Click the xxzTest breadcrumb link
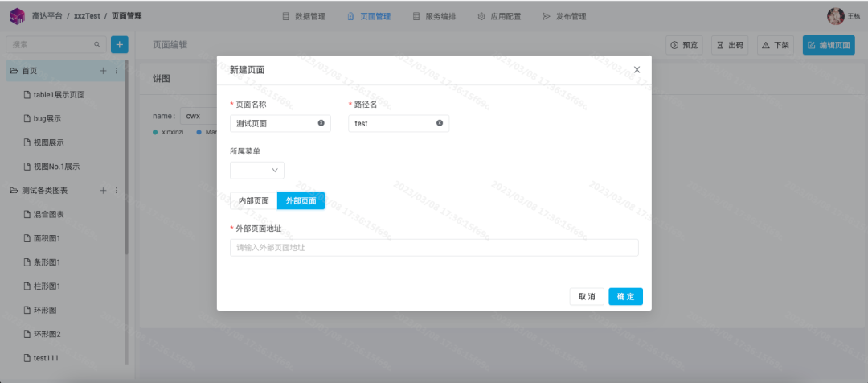The image size is (868, 383). tap(87, 16)
